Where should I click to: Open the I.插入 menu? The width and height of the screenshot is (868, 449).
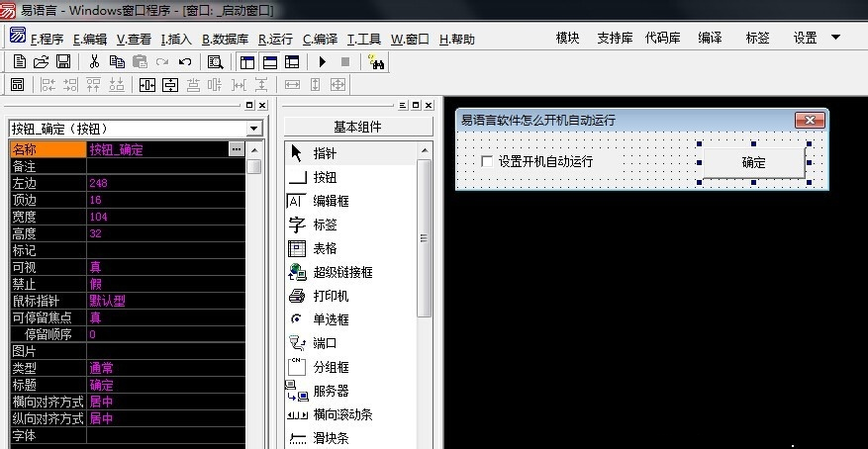pyautogui.click(x=176, y=40)
